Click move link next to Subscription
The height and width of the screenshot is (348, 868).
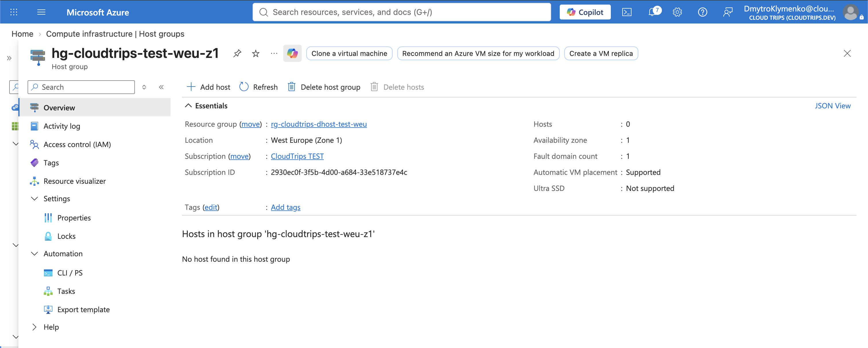pos(239,156)
